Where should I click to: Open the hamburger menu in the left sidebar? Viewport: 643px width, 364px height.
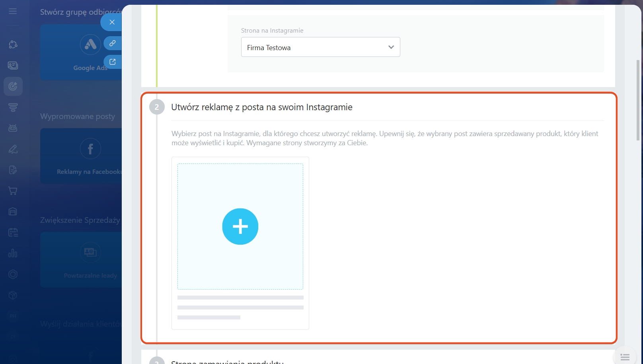pos(13,11)
